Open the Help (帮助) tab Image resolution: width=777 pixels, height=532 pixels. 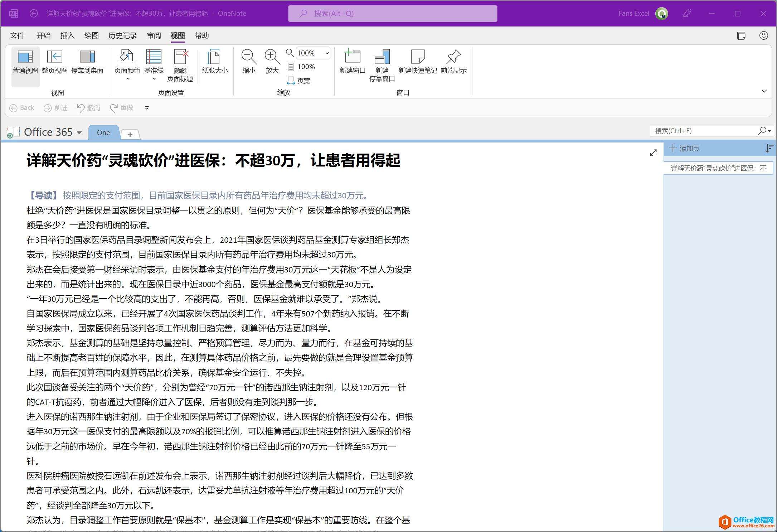[x=201, y=35]
